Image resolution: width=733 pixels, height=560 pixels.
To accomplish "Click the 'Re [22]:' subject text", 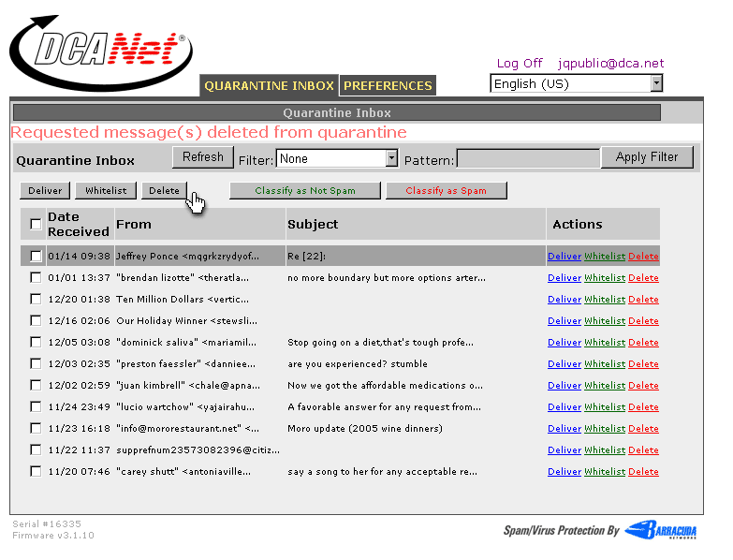I will tap(307, 257).
